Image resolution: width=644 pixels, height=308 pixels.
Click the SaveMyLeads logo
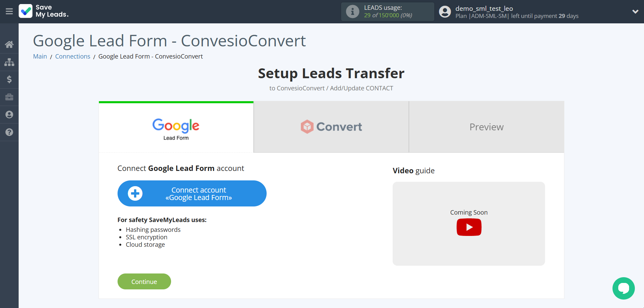(44, 11)
